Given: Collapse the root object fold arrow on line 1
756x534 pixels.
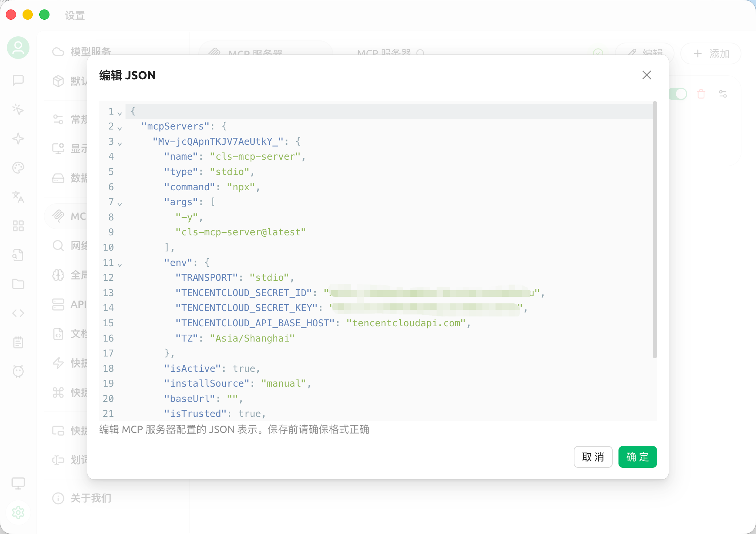Looking at the screenshot, I should click(120, 113).
